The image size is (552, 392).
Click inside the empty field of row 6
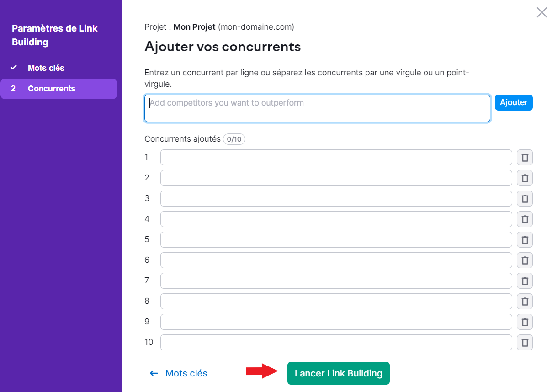[335, 260]
